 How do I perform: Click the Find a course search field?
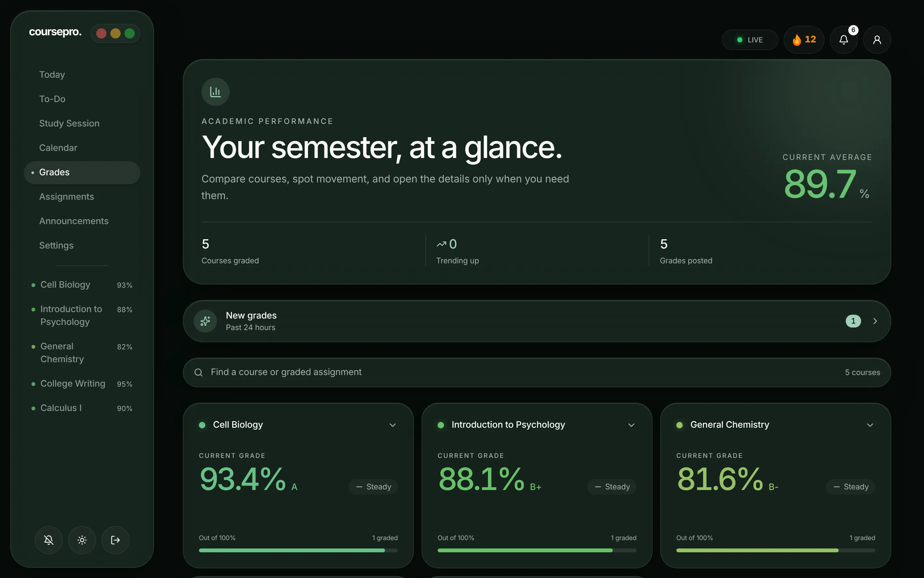click(x=537, y=372)
